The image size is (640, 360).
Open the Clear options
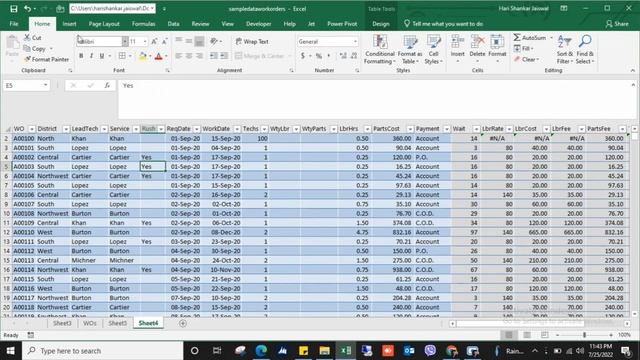pos(527,60)
